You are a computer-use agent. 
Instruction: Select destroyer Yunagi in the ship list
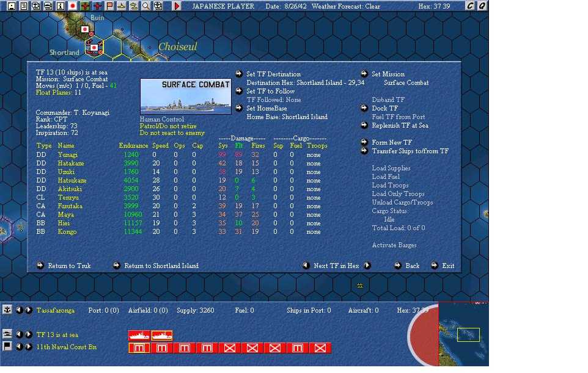click(x=67, y=154)
